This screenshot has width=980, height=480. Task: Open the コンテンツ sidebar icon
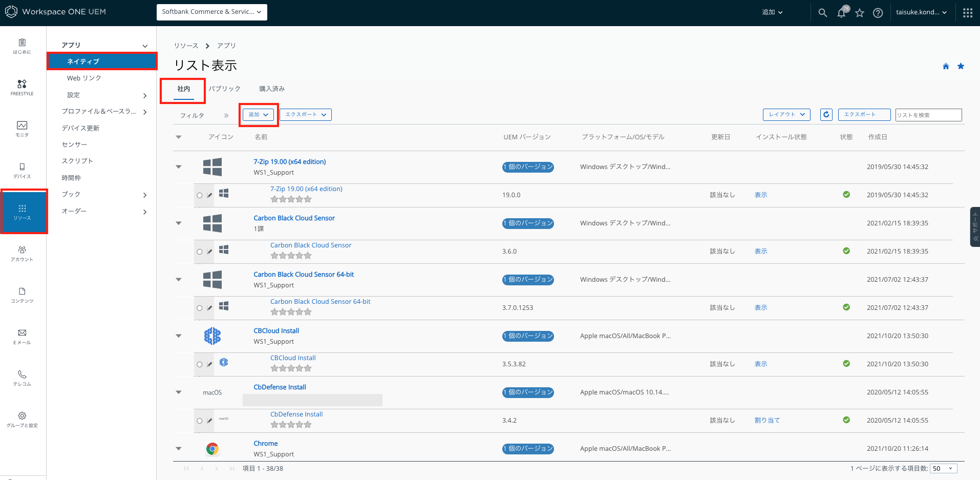(22, 295)
